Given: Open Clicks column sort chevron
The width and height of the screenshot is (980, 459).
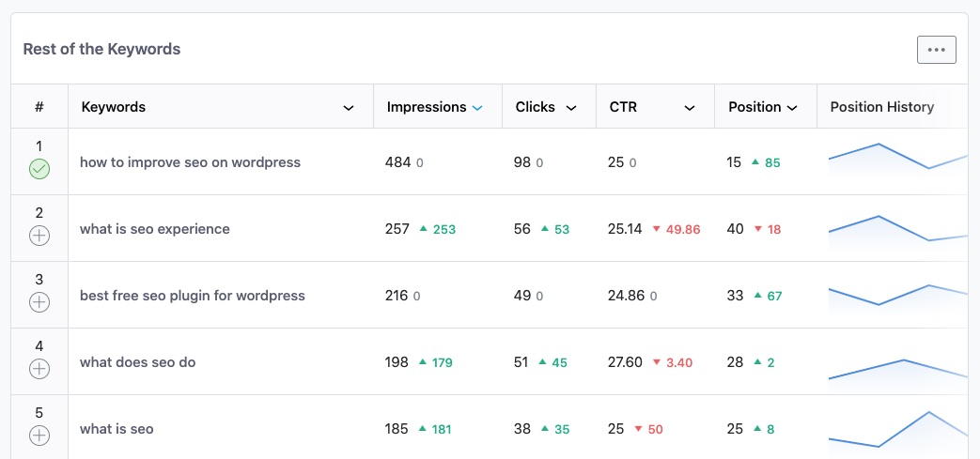Looking at the screenshot, I should (570, 108).
